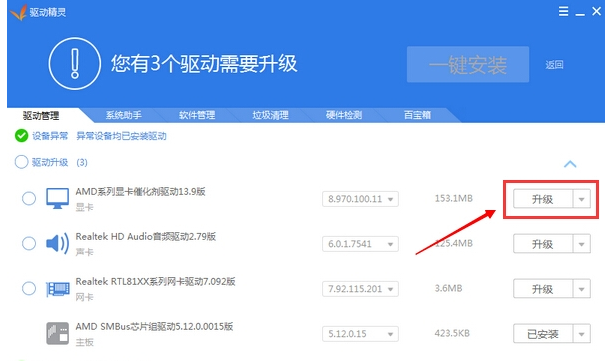The image size is (605, 361).
Task: Click the network card icon for RTL81XX
Action: [57, 288]
